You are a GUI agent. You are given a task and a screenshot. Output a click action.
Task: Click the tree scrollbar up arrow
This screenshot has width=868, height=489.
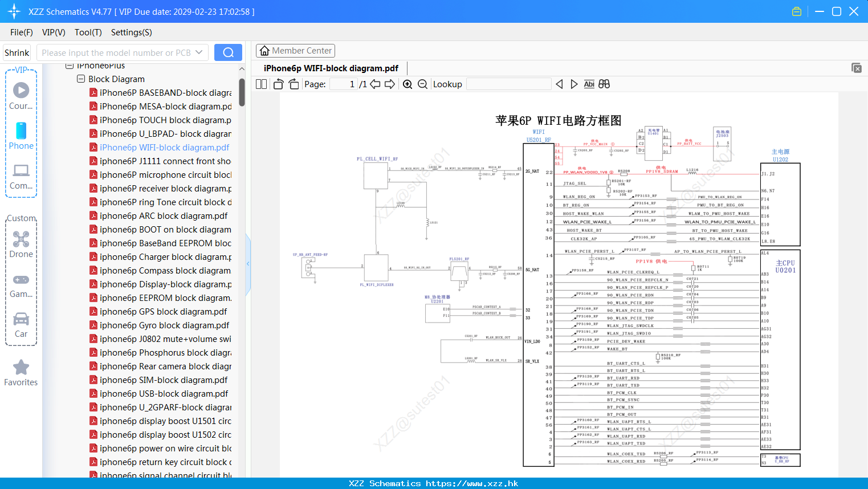(x=242, y=68)
